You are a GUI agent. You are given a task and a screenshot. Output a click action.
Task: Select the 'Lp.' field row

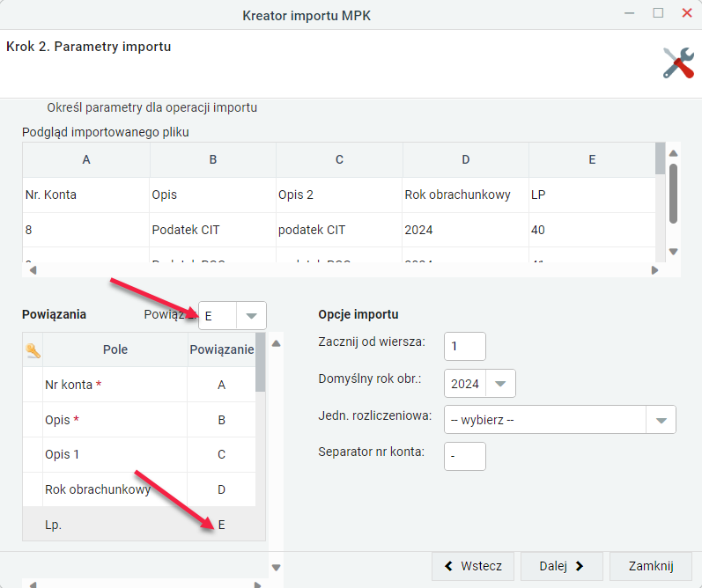tap(139, 525)
